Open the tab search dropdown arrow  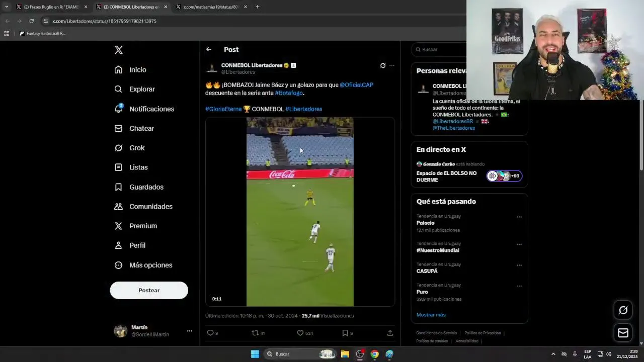[x=7, y=7]
